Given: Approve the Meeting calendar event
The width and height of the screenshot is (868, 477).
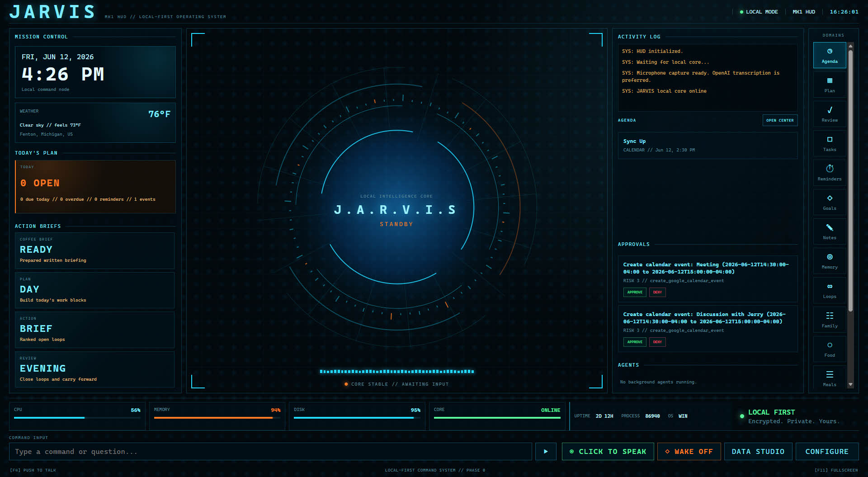Looking at the screenshot, I should tap(635, 292).
